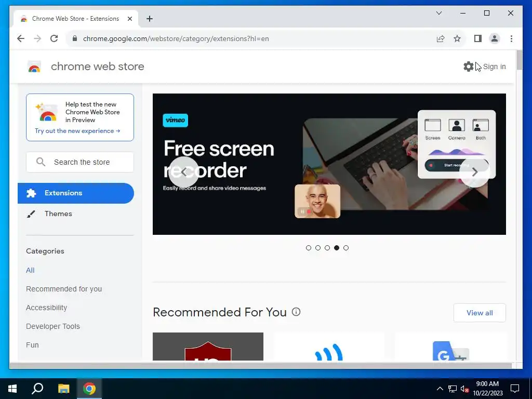Viewport: 532px width, 399px height.
Task: Select the second carousel dot
Action: (318, 248)
